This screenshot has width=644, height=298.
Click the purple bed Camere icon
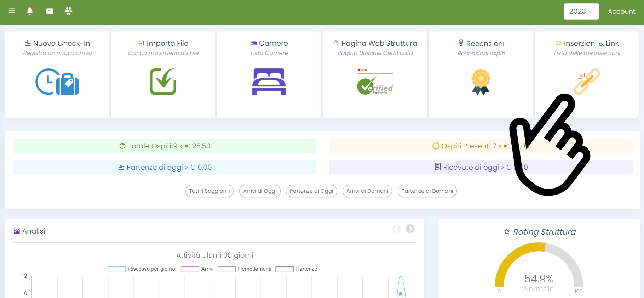coord(269,81)
